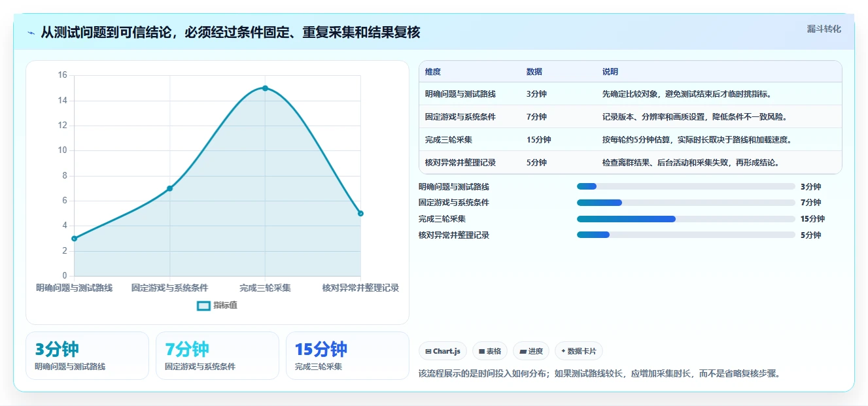Click the 3分钟 data card
Screen dimensions: 868x406
coord(87,356)
